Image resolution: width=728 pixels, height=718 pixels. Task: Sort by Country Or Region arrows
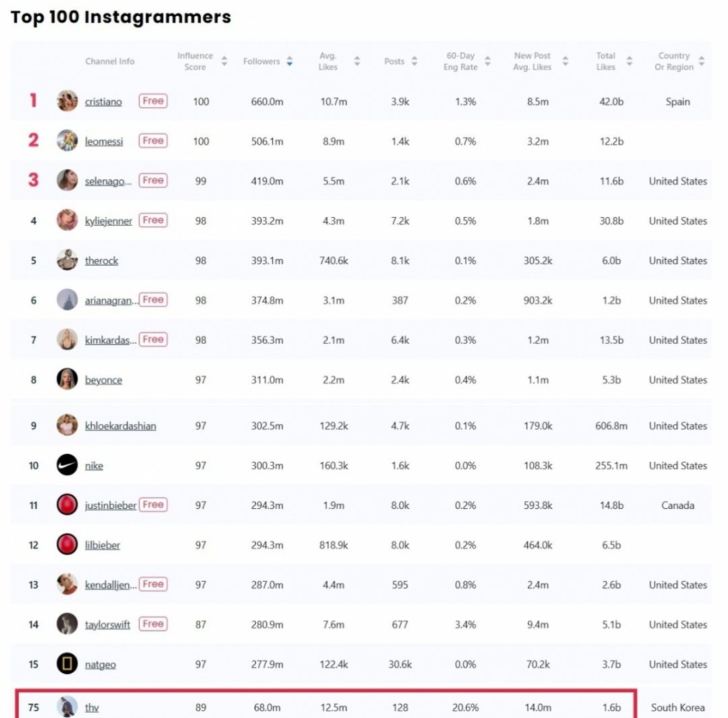pyautogui.click(x=702, y=61)
